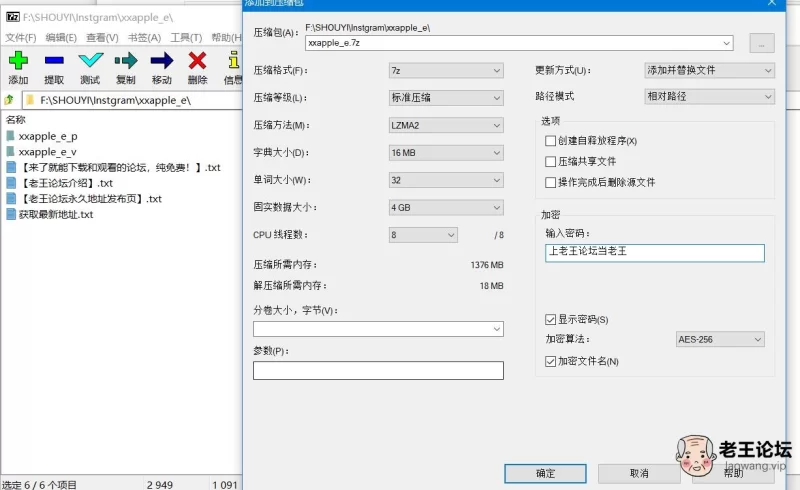The image size is (800, 490).
Task: Click file icon of 获取最新地址.txt
Action: [x=11, y=214]
